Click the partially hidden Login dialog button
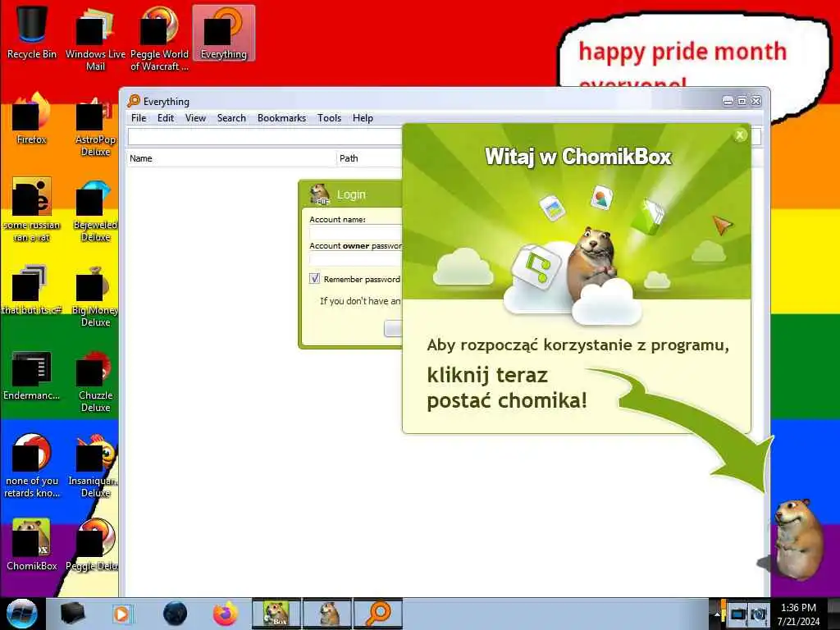This screenshot has height=630, width=840. click(393, 328)
